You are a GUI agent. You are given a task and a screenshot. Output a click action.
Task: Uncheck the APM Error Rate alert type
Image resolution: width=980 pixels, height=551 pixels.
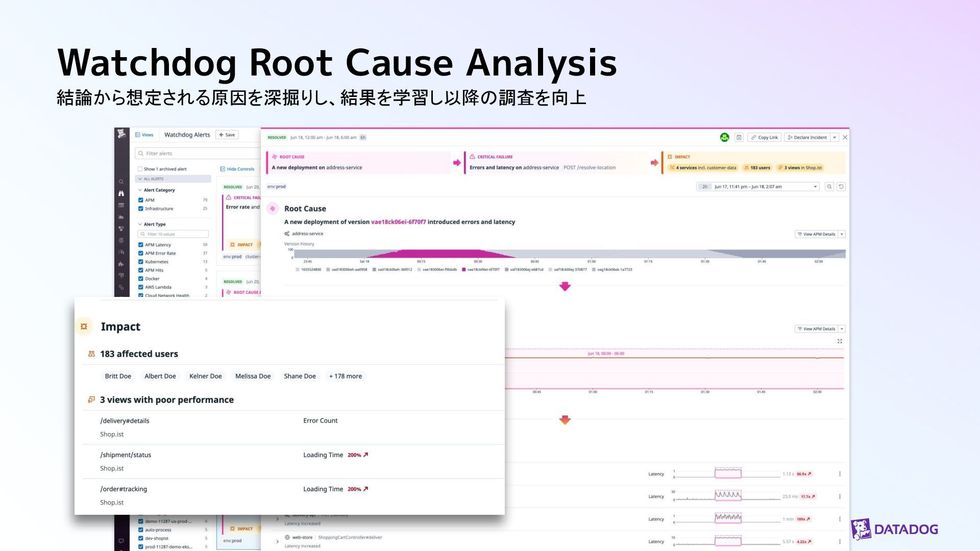[140, 253]
